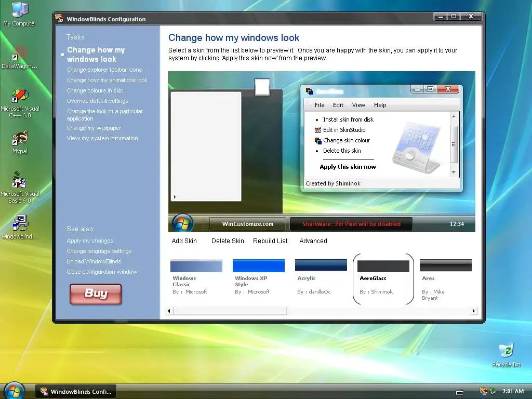This screenshot has height=399, width=532.
Task: Choose Change skin colour option
Action: [347, 140]
